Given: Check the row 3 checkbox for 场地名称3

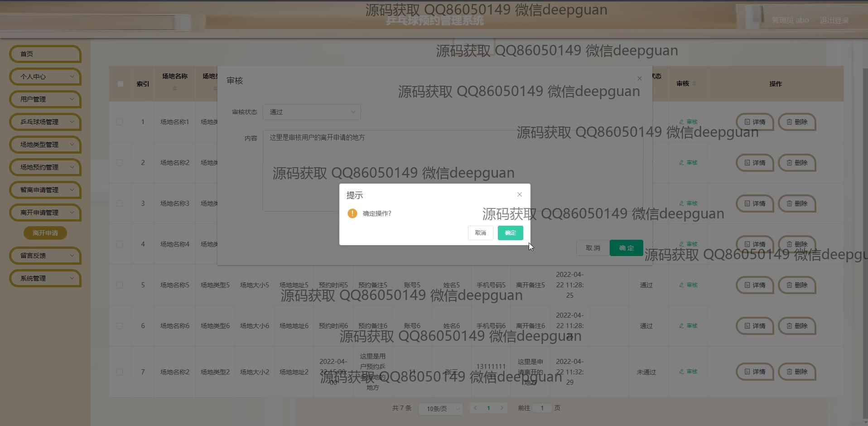Looking at the screenshot, I should click(x=120, y=203).
